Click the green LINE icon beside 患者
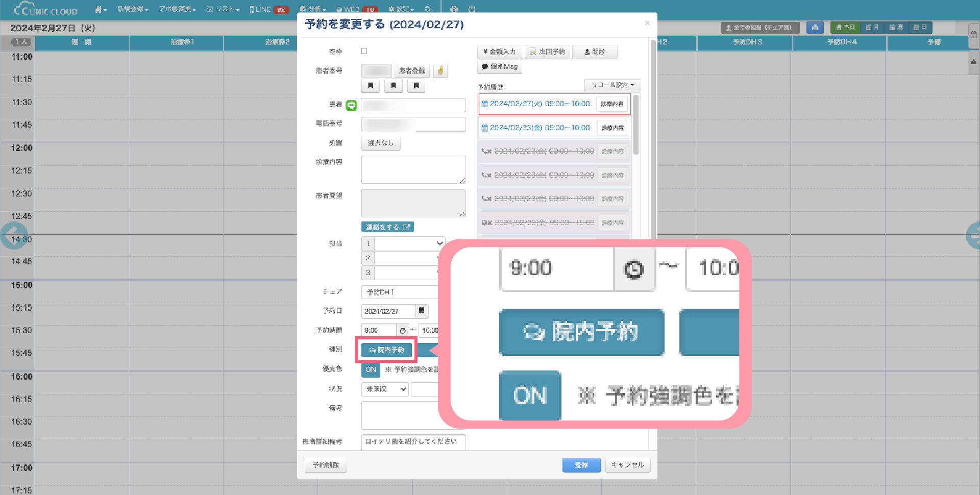 pos(351,105)
